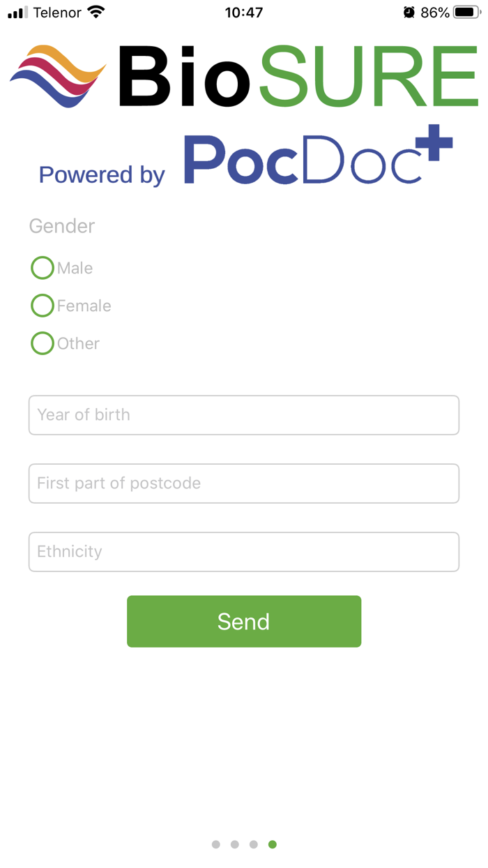Image resolution: width=488 pixels, height=868 pixels.
Task: Tap the Gender section label
Action: [61, 226]
